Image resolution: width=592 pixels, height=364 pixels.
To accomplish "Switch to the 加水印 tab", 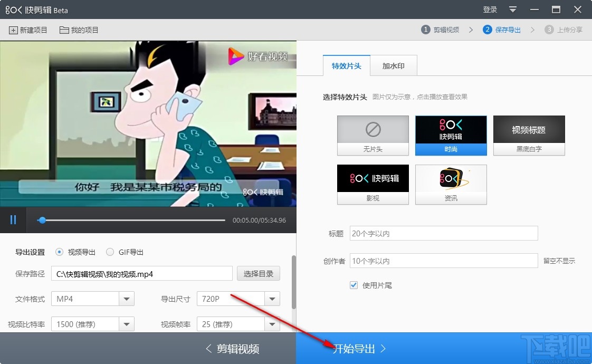I will tap(394, 66).
